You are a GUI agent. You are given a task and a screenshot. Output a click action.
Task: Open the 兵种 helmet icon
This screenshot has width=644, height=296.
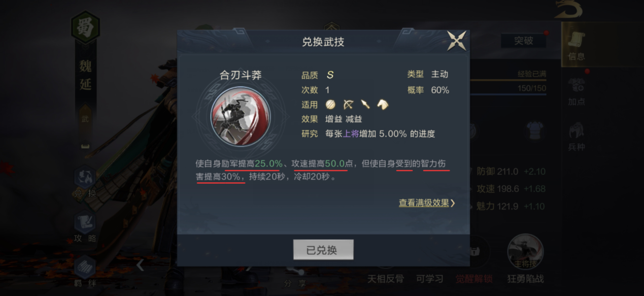[577, 137]
